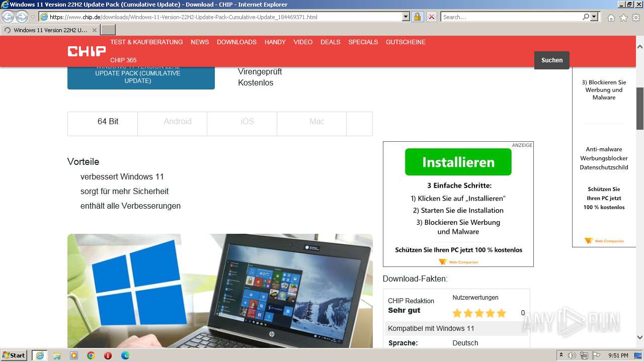Viewport: 644px width, 362px height.
Task: Click the page scroll up arrow
Action: [639, 47]
